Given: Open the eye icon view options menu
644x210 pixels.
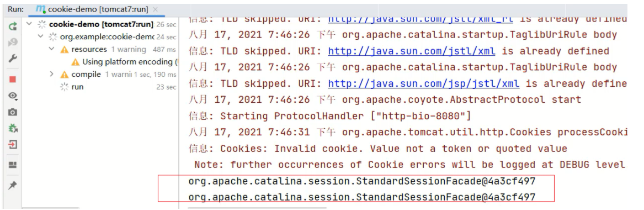Looking at the screenshot, I should pyautogui.click(x=13, y=96).
